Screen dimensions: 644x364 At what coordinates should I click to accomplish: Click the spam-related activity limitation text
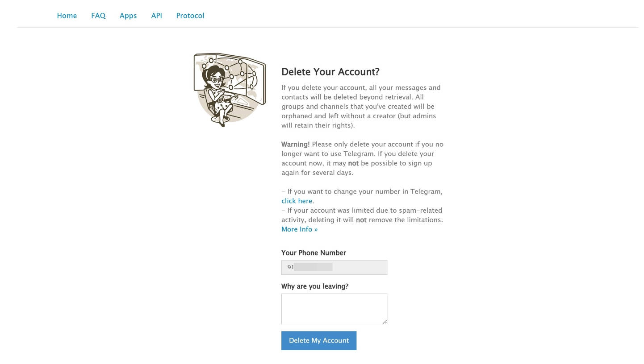pos(362,215)
